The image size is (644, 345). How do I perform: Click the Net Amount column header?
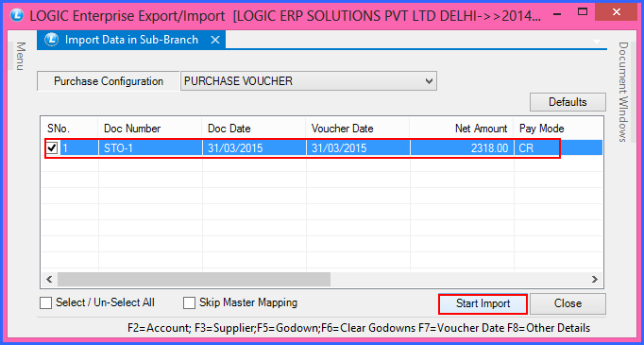461,129
